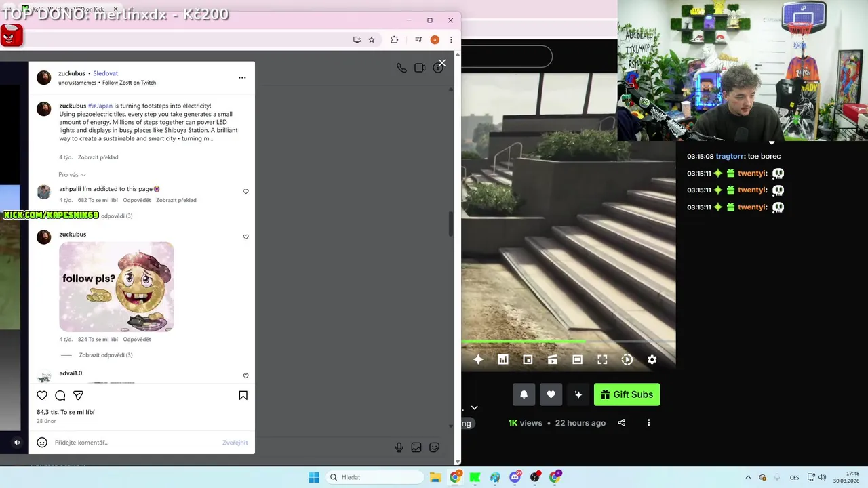Click the taskbar Hledat search box

pos(374,477)
